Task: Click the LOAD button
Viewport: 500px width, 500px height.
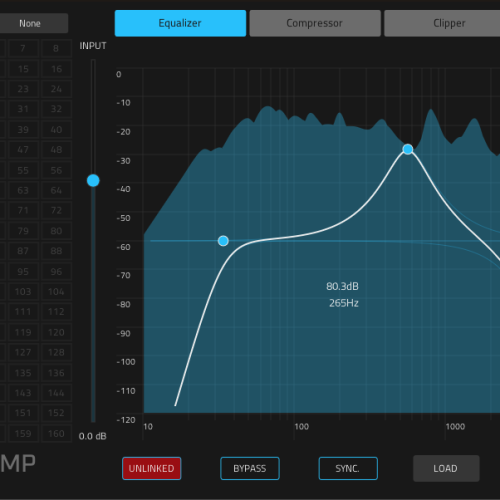Action: (x=446, y=468)
